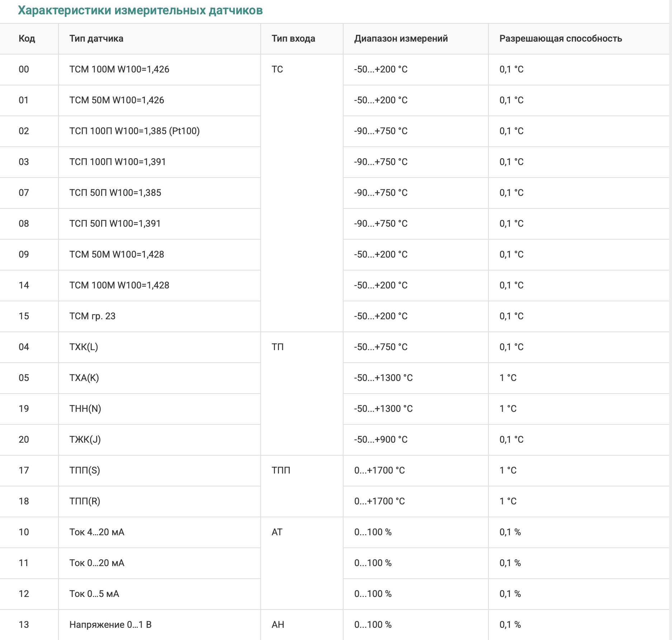Click the '-50...+900 °C' range cell

pyautogui.click(x=381, y=439)
